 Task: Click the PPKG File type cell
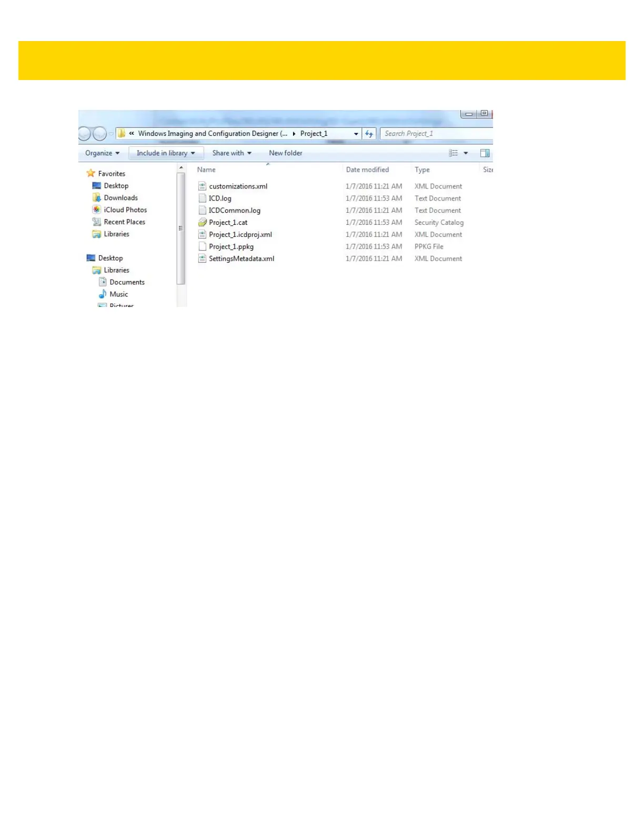[429, 246]
